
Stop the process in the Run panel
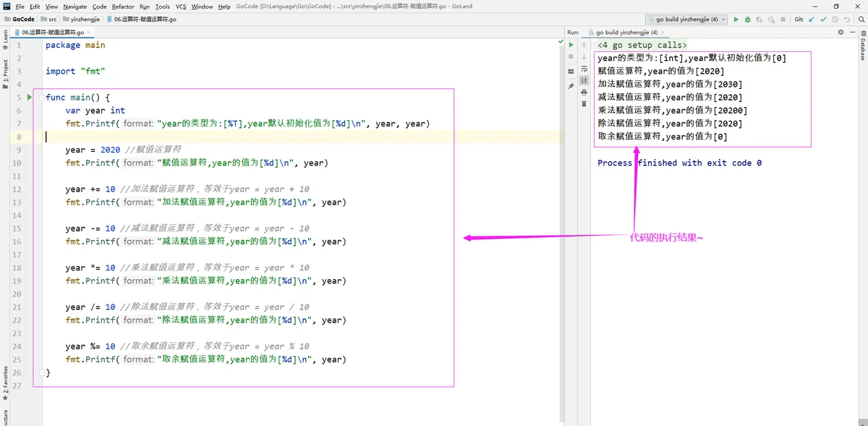[x=571, y=56]
